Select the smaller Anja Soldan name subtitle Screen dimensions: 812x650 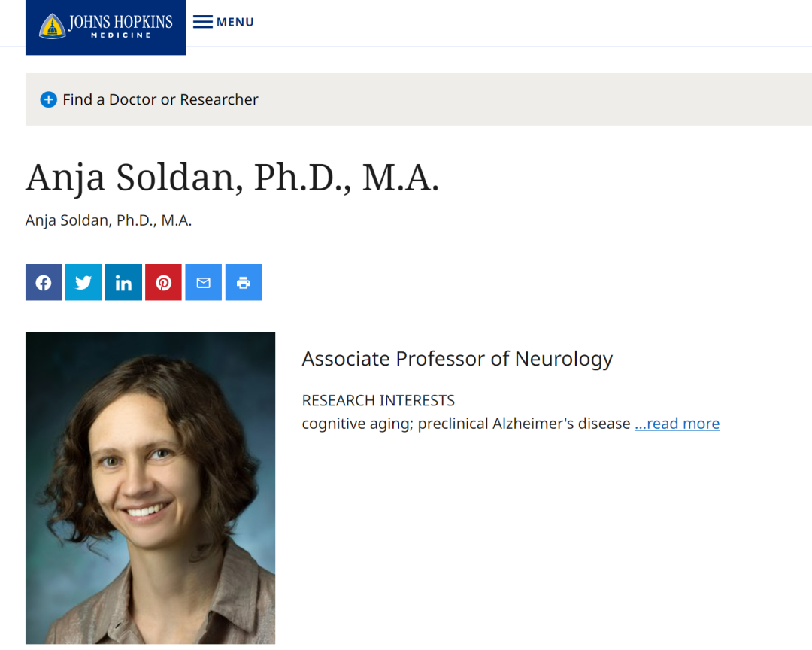pyautogui.click(x=109, y=220)
